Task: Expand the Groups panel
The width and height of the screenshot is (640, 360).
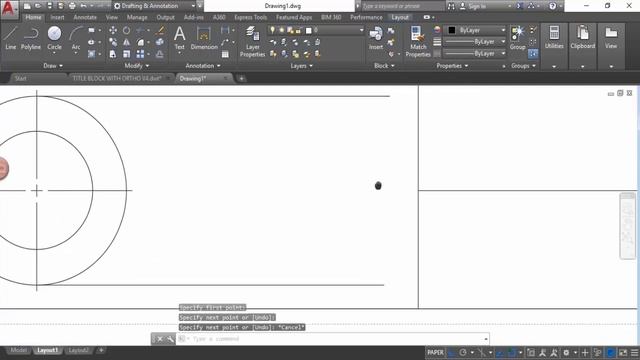Action: (x=523, y=66)
